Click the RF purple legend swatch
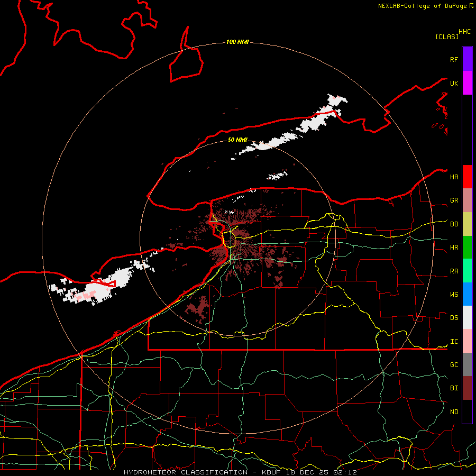 click(467, 59)
